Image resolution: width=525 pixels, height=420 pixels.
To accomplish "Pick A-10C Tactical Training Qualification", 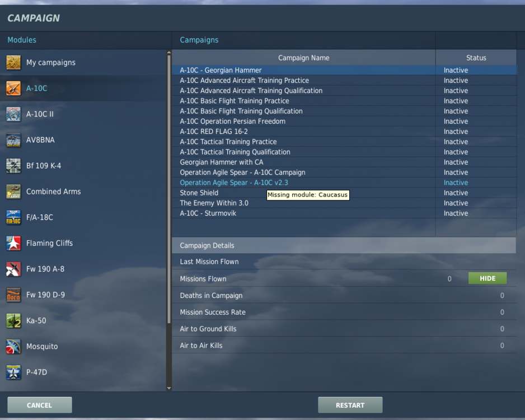I will 235,152.
